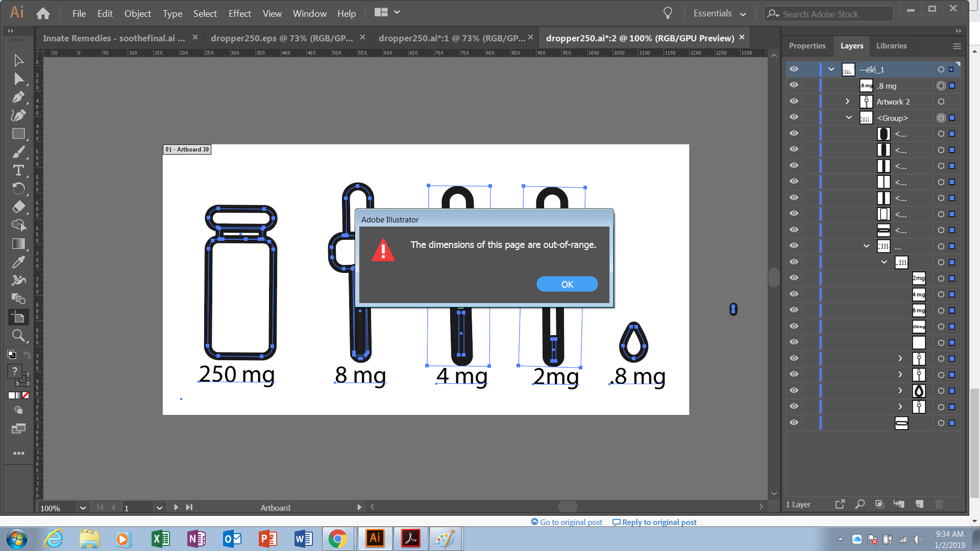Screen dimensions: 980x551
Task: Collapse the <Group> layer
Action: [848, 117]
